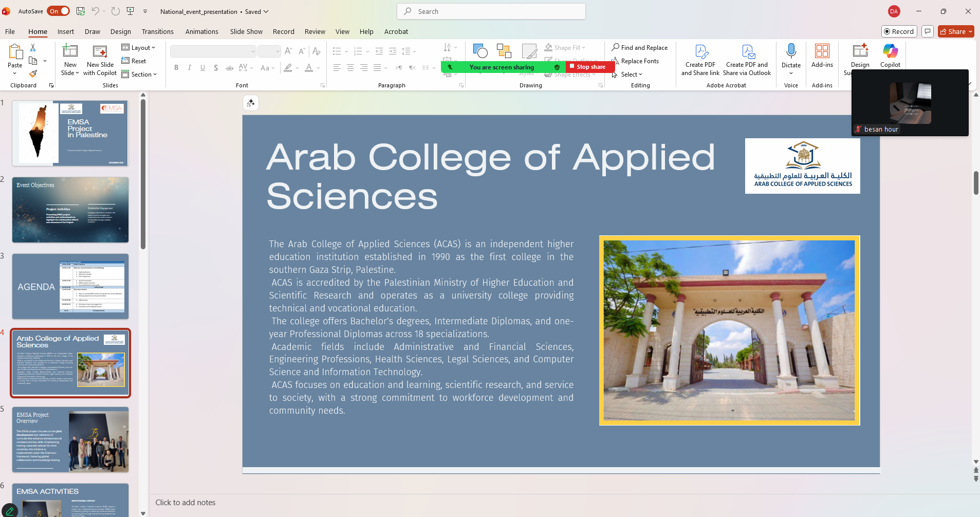
Task: Click the Stop share button
Action: [x=590, y=67]
